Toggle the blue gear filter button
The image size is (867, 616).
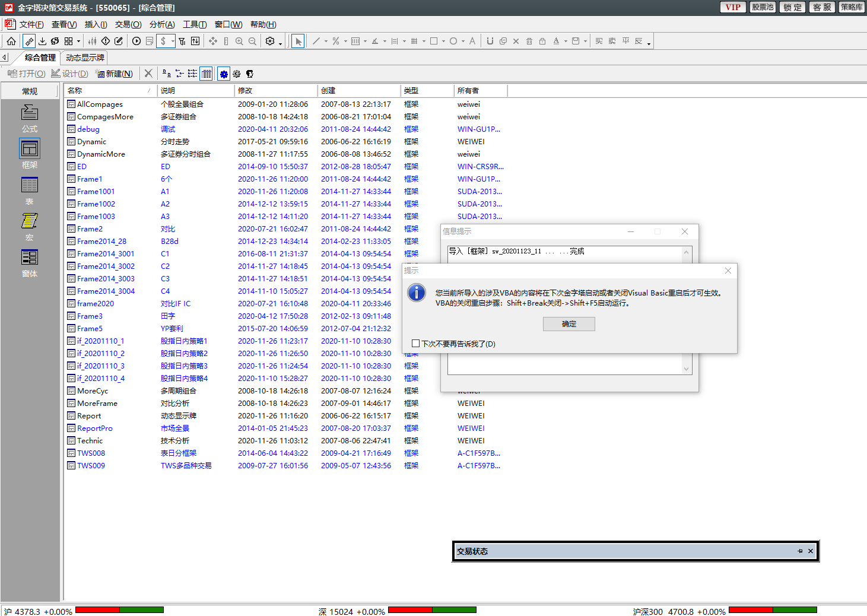[224, 74]
